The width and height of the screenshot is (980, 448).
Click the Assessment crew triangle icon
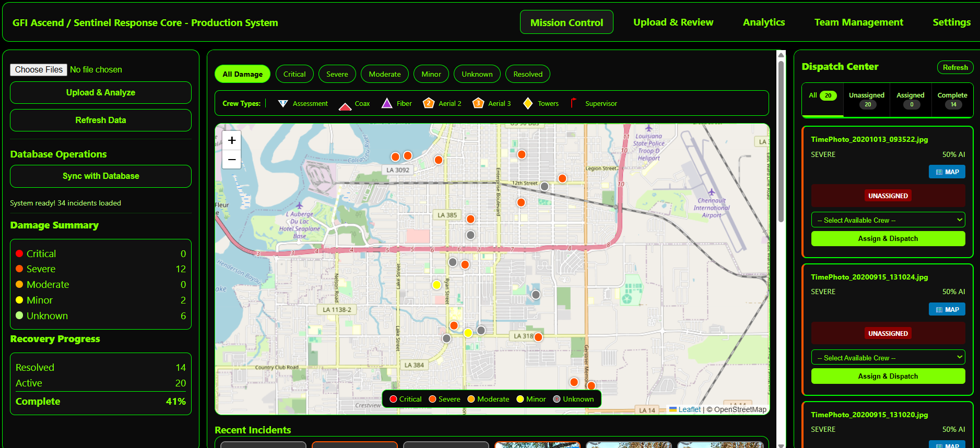click(283, 104)
